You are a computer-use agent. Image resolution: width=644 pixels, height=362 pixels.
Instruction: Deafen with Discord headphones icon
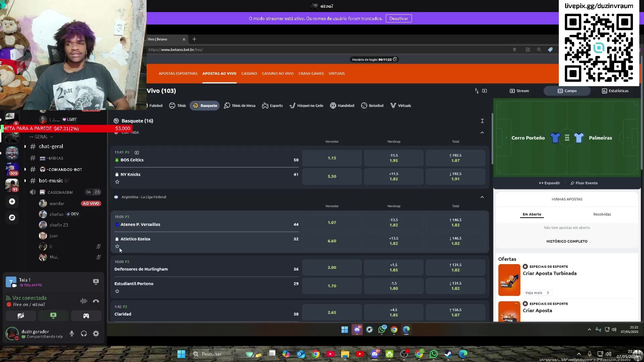84,334
